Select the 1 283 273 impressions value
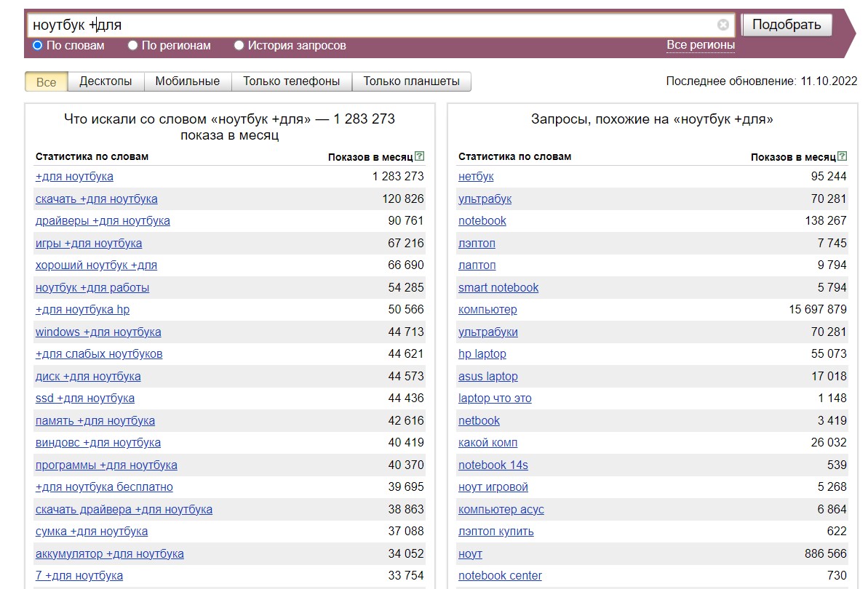Image resolution: width=868 pixels, height=589 pixels. click(x=398, y=177)
